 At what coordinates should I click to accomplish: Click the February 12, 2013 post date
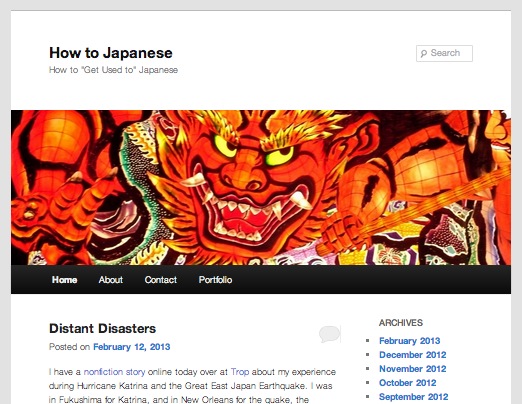pos(132,347)
